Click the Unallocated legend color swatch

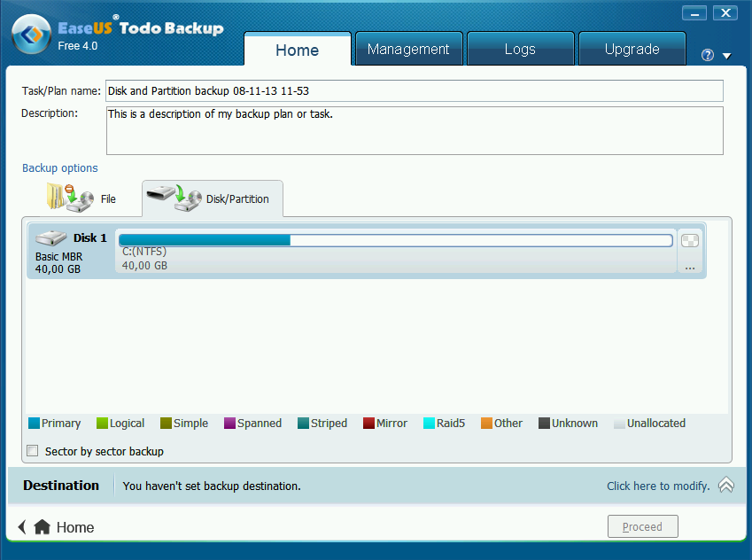620,424
